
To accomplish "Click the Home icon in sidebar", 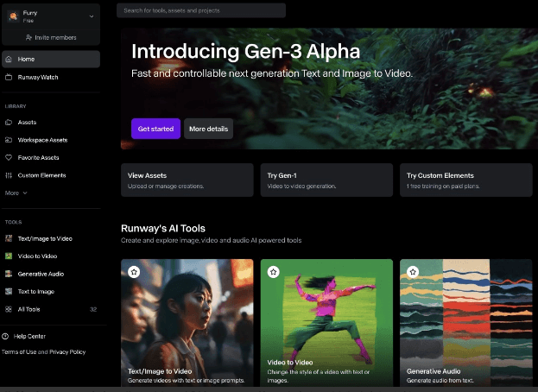I will coord(9,59).
